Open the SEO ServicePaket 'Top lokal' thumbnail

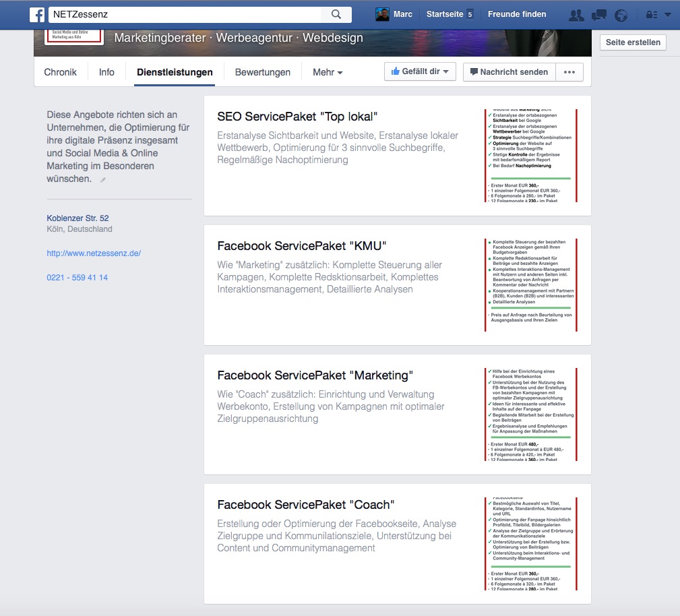point(531,156)
